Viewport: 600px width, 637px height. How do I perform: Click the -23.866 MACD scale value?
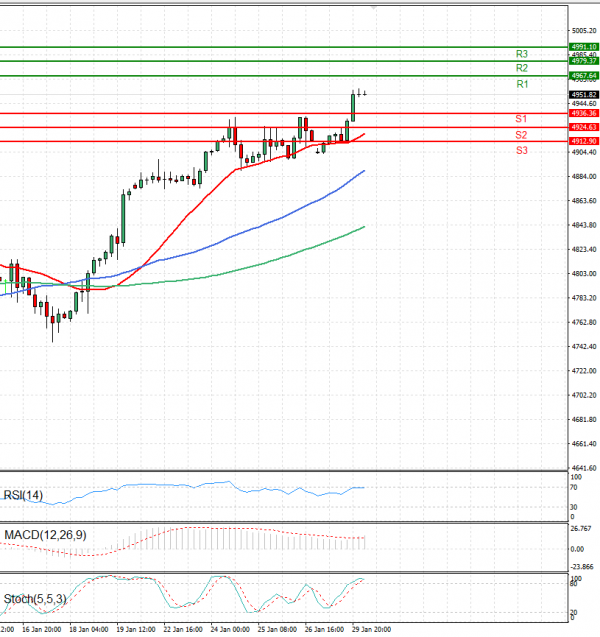point(582,566)
